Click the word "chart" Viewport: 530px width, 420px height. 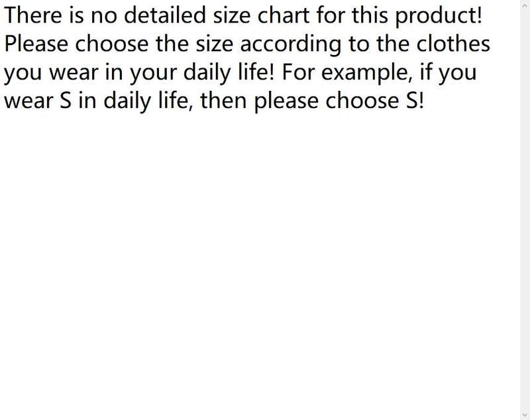(284, 15)
